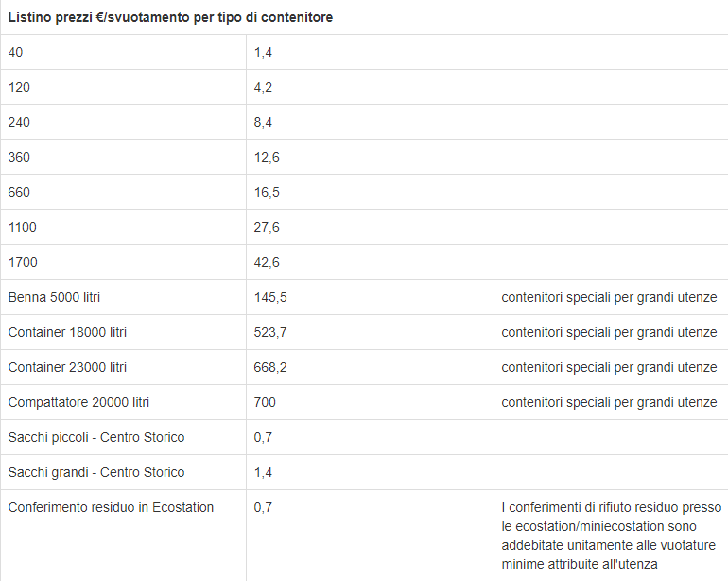Select 'Compattatore 20000 litri' row label
728x581 pixels.
(x=78, y=402)
